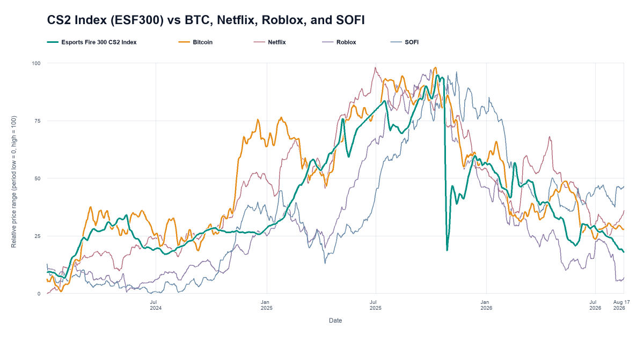Hide the Netflix series via its legend label

(x=276, y=42)
